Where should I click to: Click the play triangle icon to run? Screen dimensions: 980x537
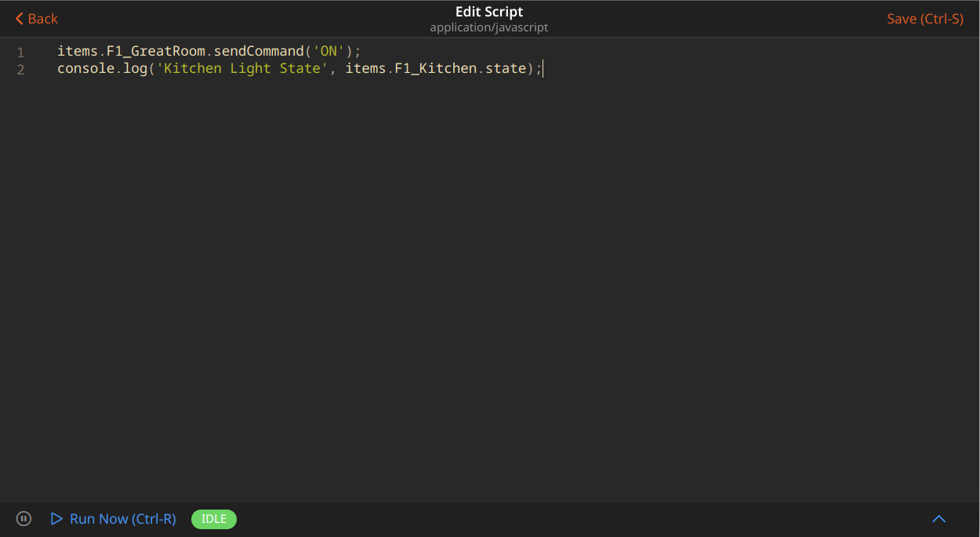tap(56, 518)
